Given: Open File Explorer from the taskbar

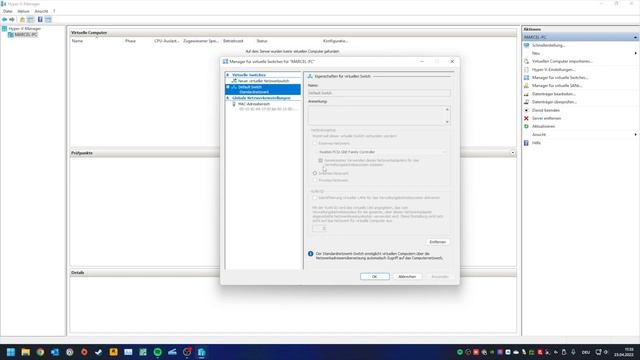Looking at the screenshot, I should point(25,352).
